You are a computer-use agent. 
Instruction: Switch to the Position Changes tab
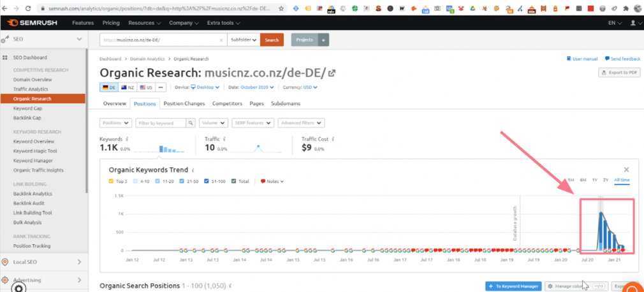point(184,103)
